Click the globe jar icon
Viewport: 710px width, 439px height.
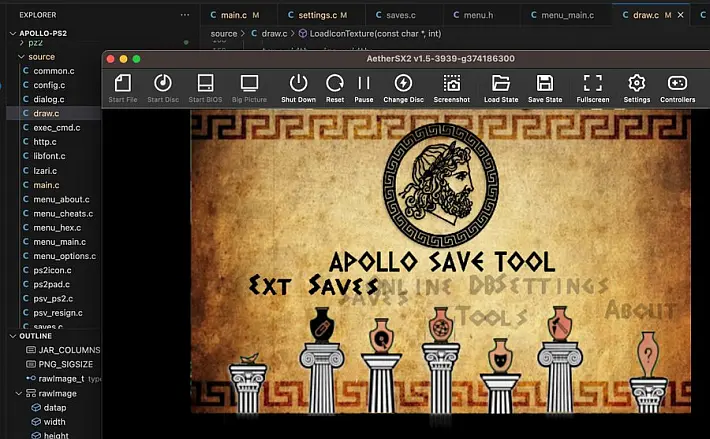point(441,325)
